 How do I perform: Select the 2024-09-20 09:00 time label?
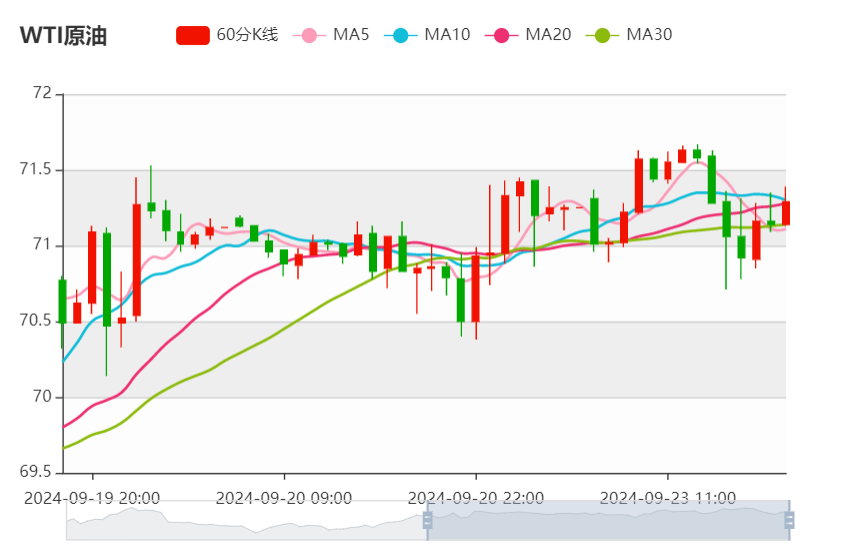coord(284,497)
